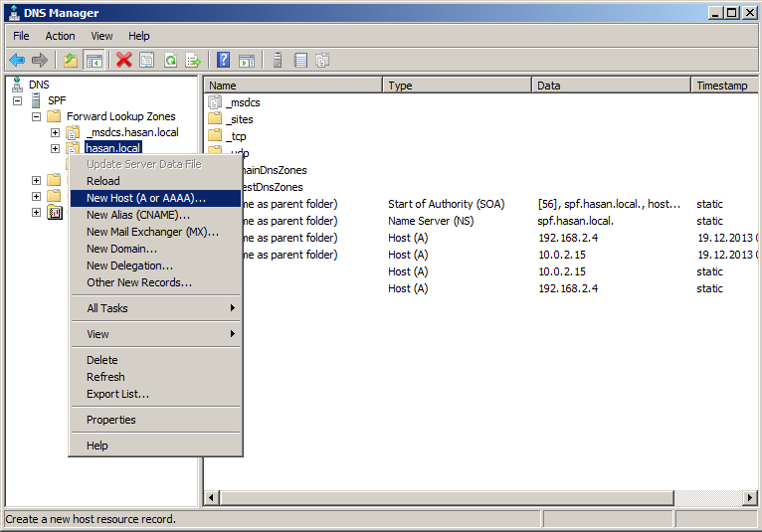Select the _sites entry in list
The height and width of the screenshot is (532, 762).
coord(242,119)
